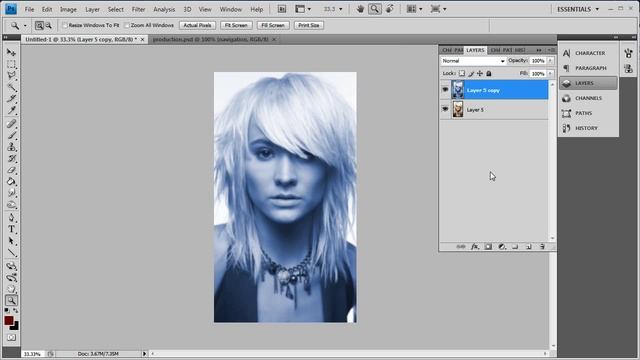Open the Analysis menu
The height and width of the screenshot is (360, 640).
[164, 9]
